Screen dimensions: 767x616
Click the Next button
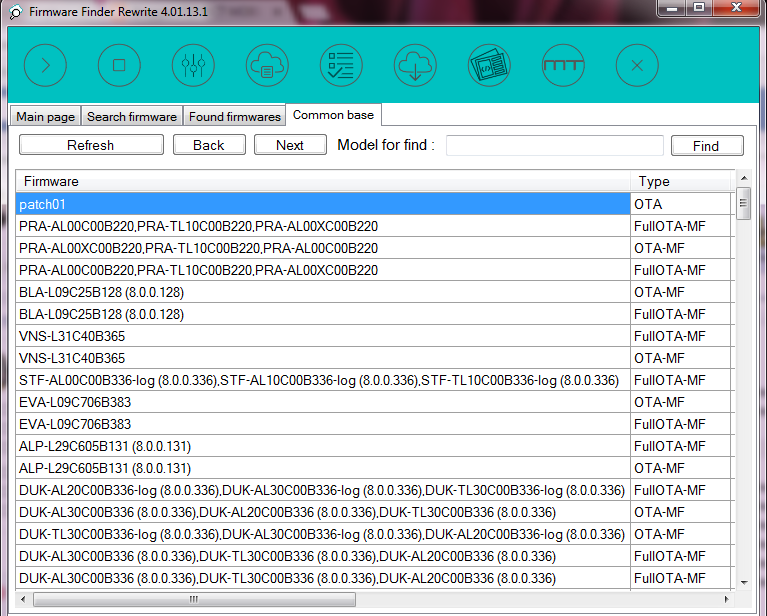(x=290, y=145)
